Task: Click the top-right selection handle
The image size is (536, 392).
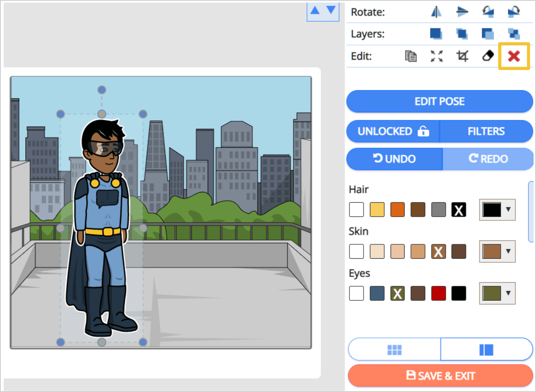Action: [x=143, y=114]
